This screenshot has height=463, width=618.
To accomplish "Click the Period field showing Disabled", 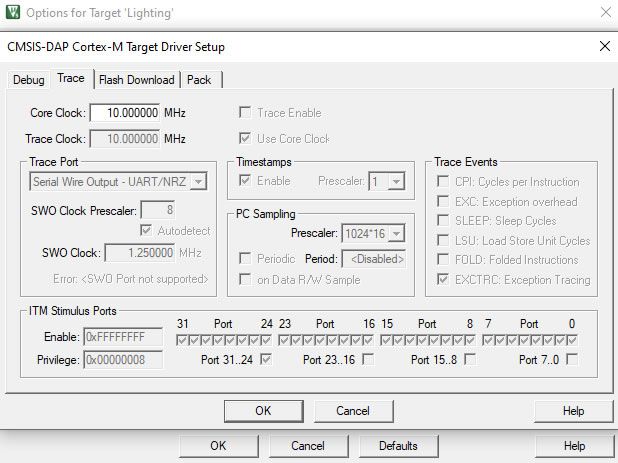I will [x=374, y=259].
